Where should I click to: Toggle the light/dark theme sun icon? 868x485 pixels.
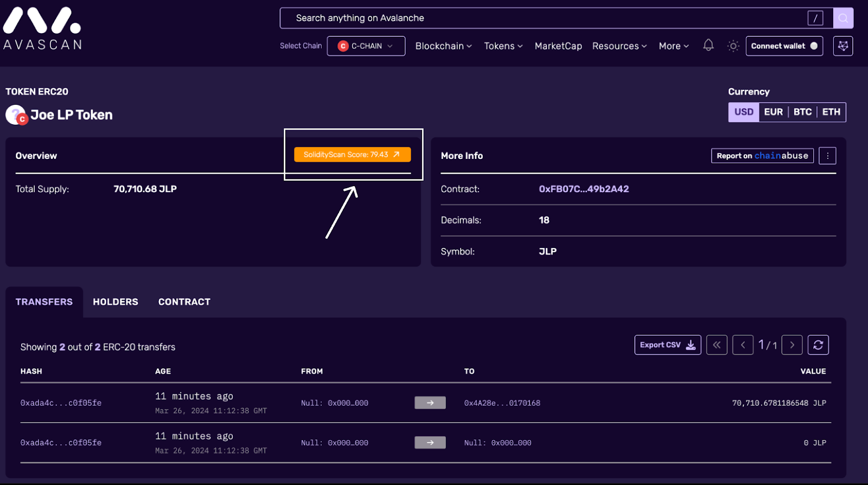[733, 46]
